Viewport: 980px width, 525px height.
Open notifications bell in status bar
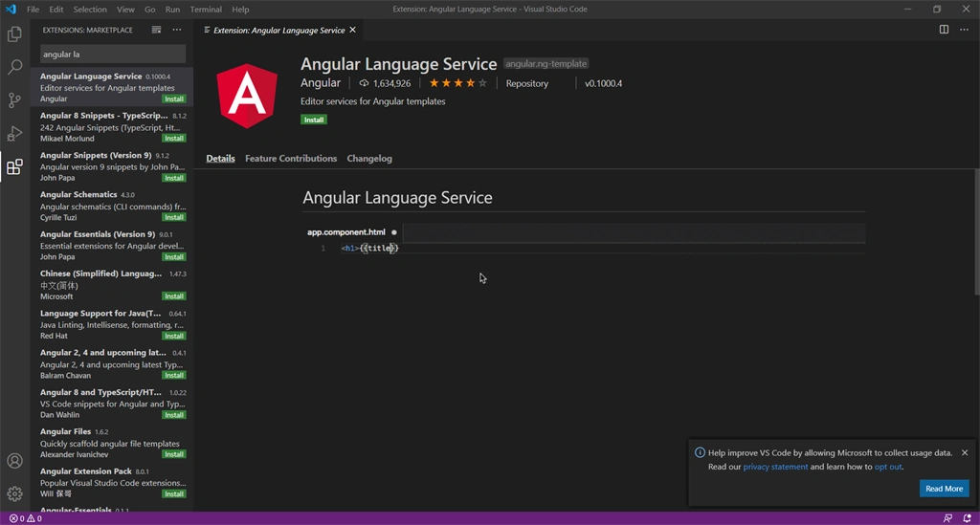[x=967, y=518]
